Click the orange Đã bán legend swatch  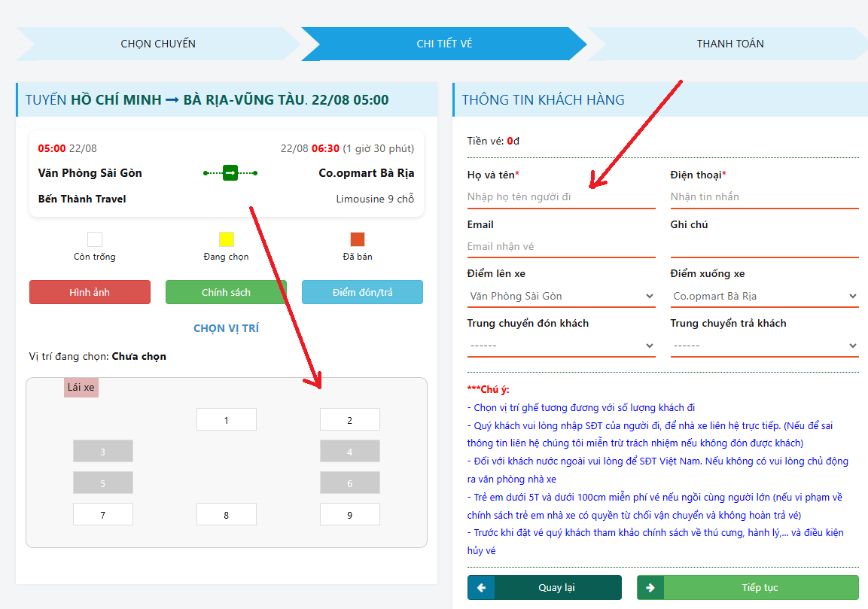point(358,239)
